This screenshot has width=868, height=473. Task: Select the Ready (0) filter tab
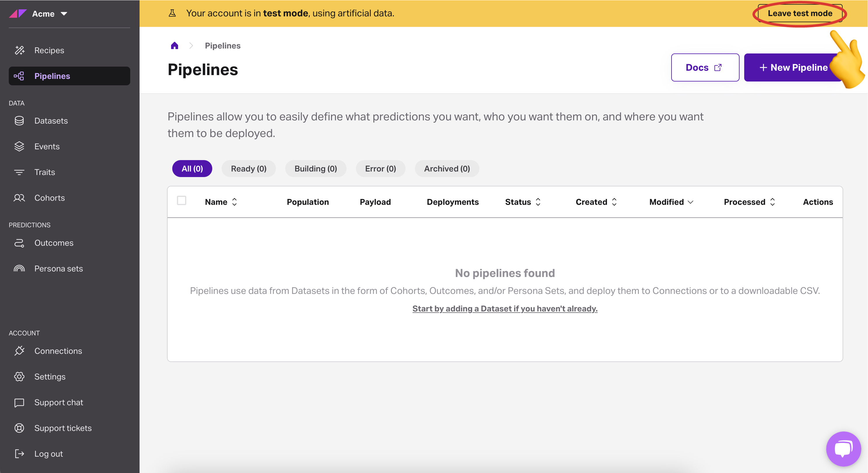coord(248,169)
